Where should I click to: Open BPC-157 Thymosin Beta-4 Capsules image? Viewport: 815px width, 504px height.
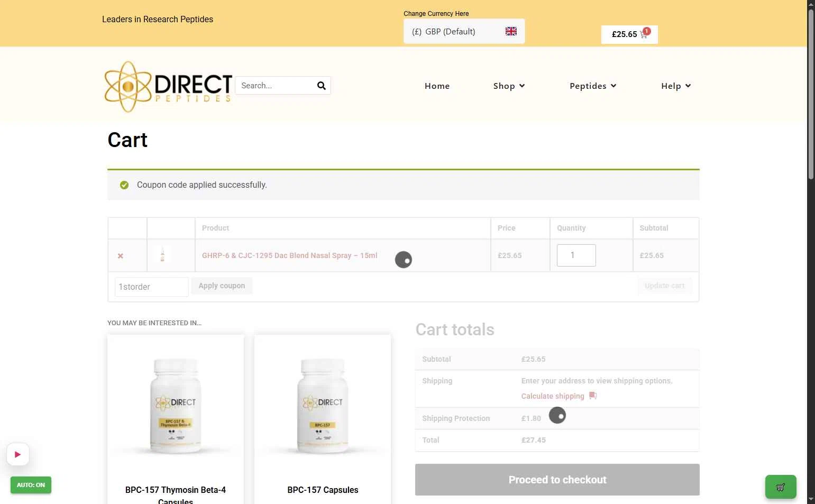[176, 405]
